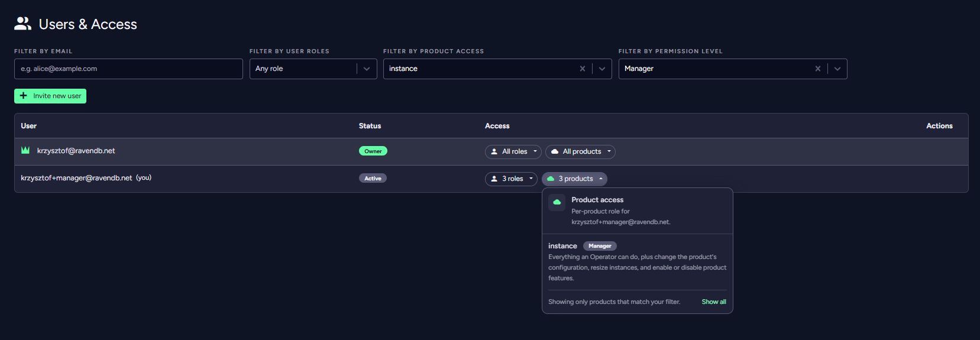Click the Filter by email input field

coord(128,69)
